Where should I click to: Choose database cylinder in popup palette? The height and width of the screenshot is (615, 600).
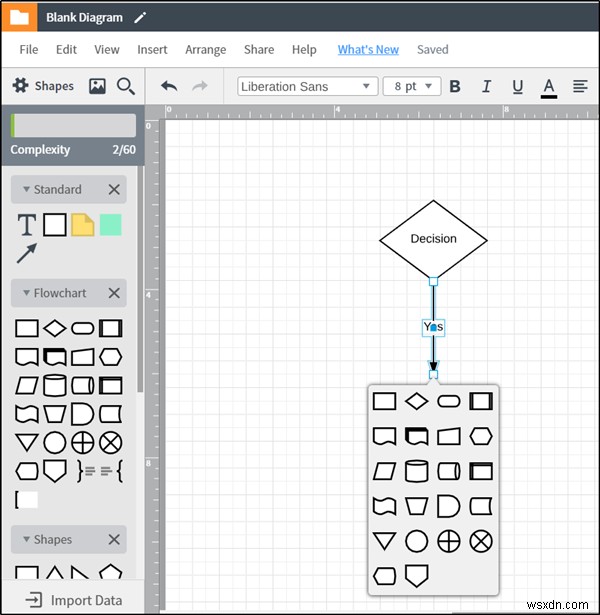[416, 471]
